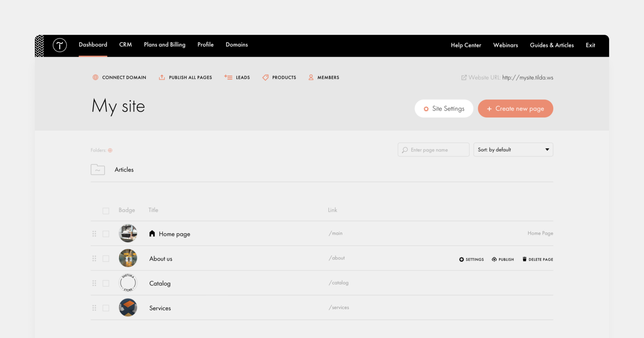This screenshot has width=644, height=338.
Task: Click the /catalog link text
Action: point(338,283)
